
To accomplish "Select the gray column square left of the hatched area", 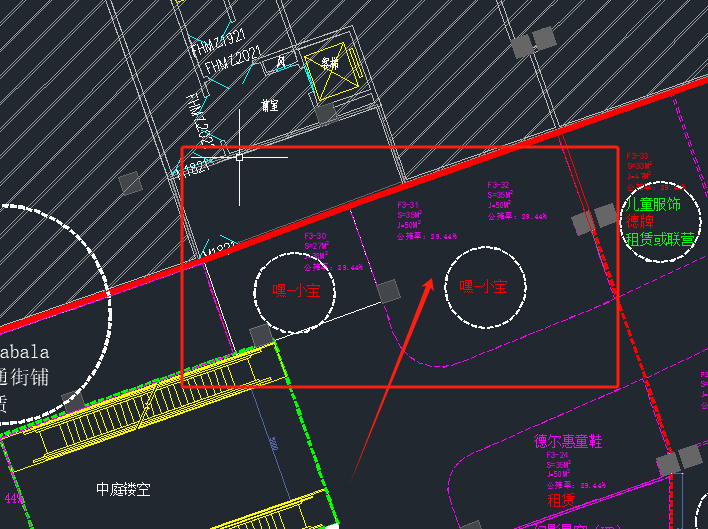I will (x=129, y=183).
